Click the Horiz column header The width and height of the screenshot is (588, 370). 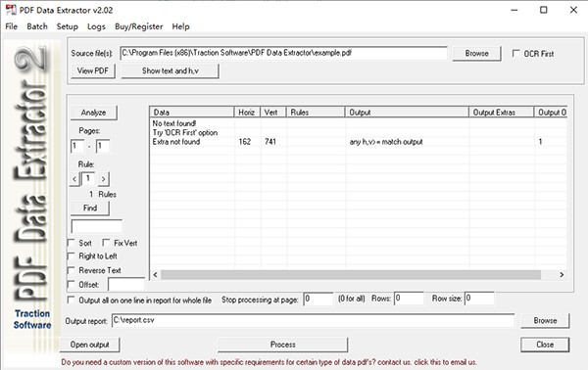[247, 113]
